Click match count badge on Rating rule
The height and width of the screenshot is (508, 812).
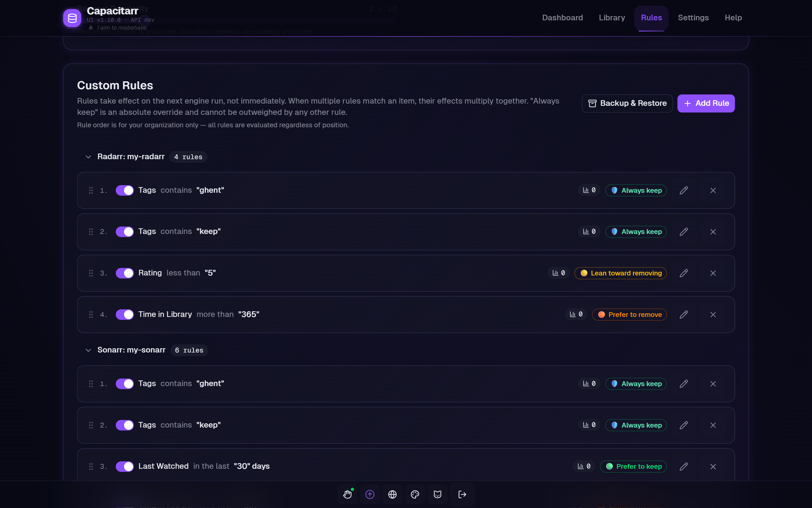tap(559, 273)
